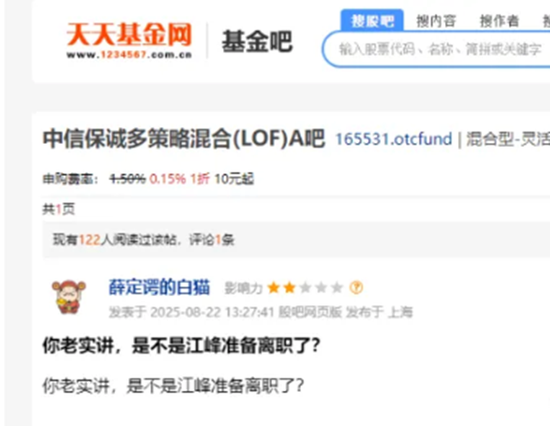Click the first orange influence star
Viewport: 550px width, 426px height.
pyautogui.click(x=273, y=288)
